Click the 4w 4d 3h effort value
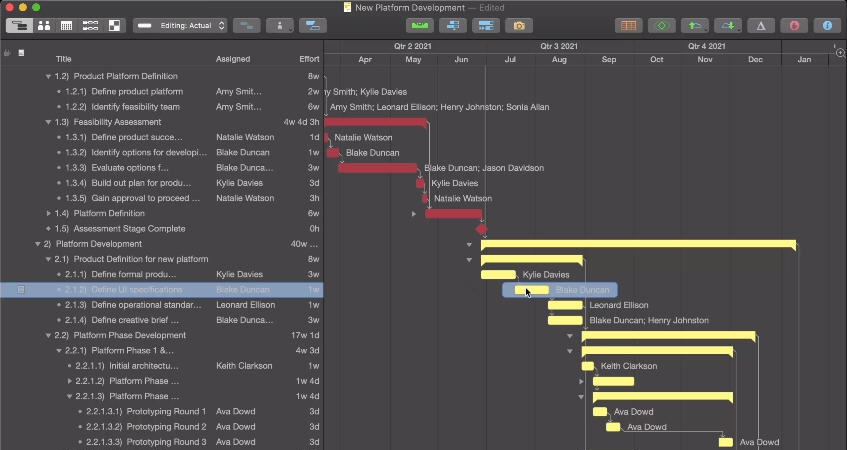Screen dimensions: 847x450 pyautogui.click(x=301, y=122)
